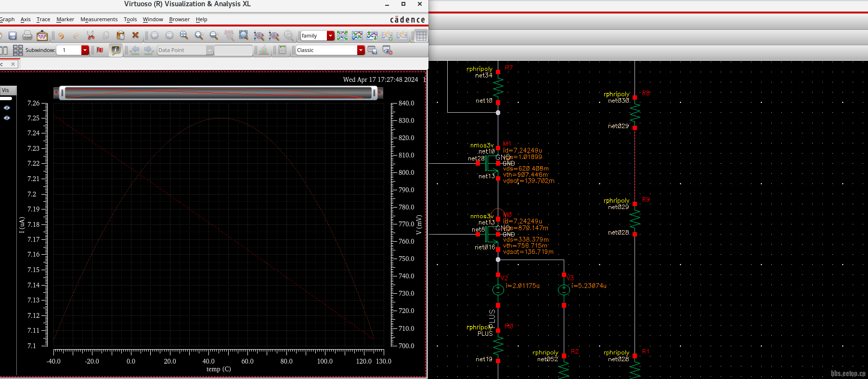The width and height of the screenshot is (868, 379).
Task: Click the empty field next to Data Point
Action: click(233, 50)
